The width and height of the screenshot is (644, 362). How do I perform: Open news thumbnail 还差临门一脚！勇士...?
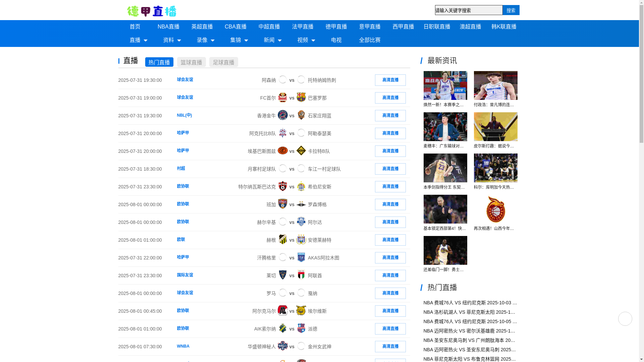click(445, 250)
